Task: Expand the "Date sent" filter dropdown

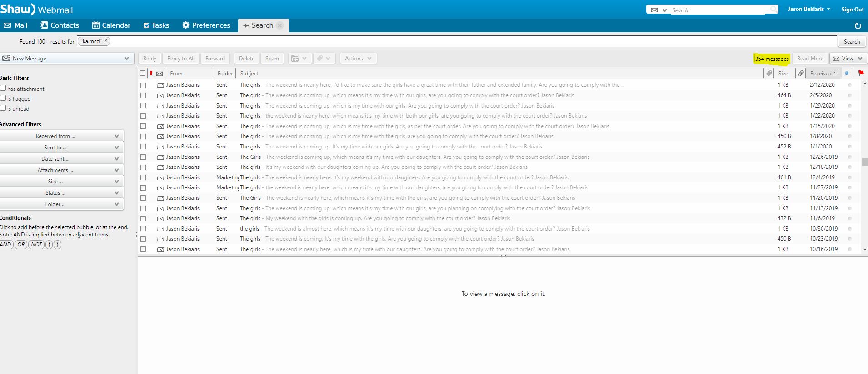Action: tap(61, 159)
